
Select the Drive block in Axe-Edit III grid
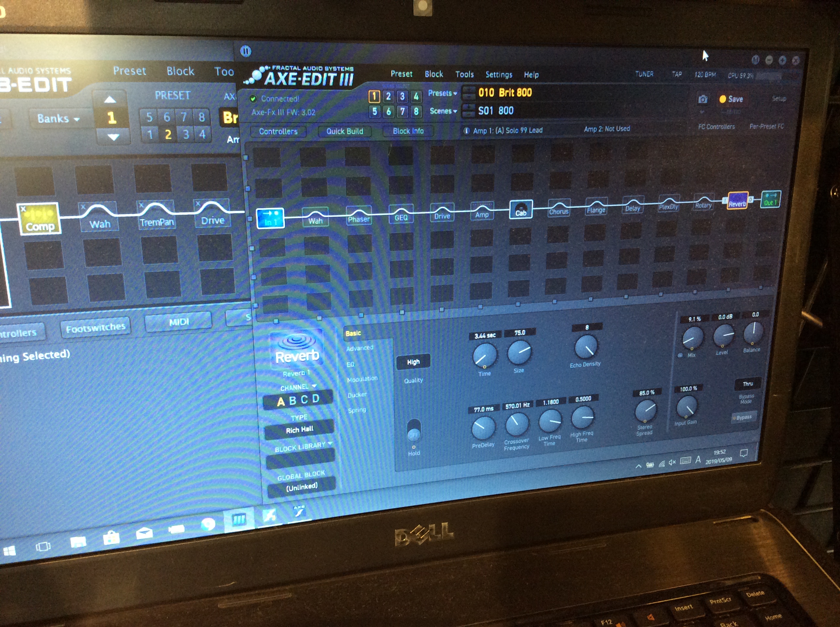click(442, 212)
